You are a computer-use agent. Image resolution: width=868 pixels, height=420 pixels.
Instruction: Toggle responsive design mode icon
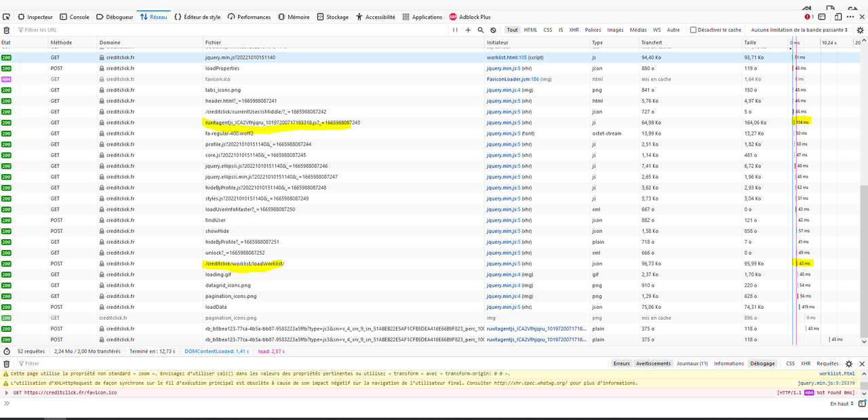tap(838, 17)
